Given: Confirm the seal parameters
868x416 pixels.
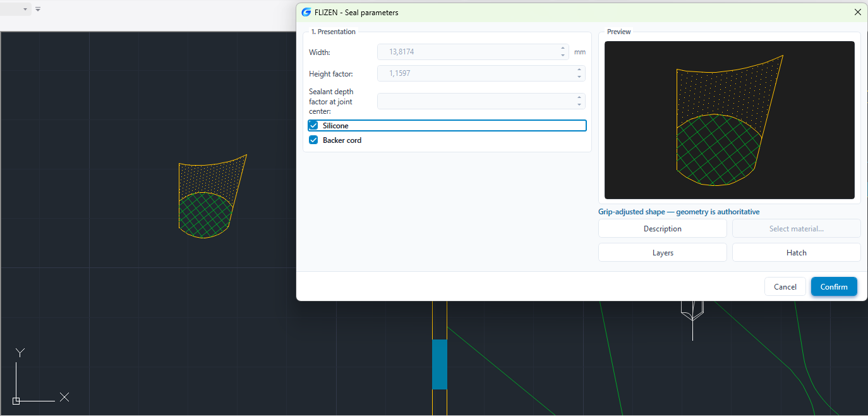Looking at the screenshot, I should [834, 287].
